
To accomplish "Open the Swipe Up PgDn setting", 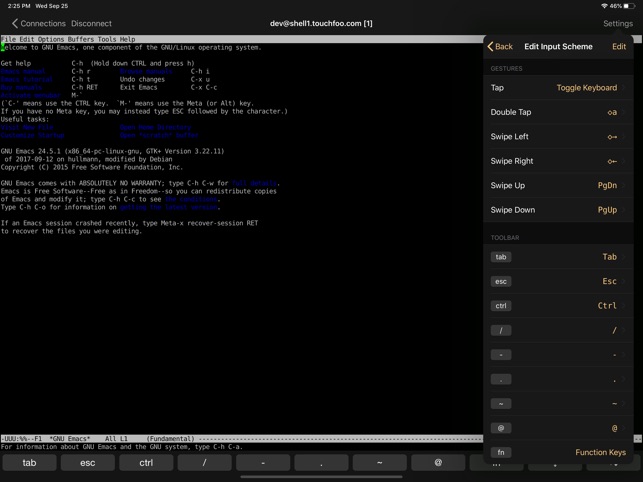I will click(558, 185).
